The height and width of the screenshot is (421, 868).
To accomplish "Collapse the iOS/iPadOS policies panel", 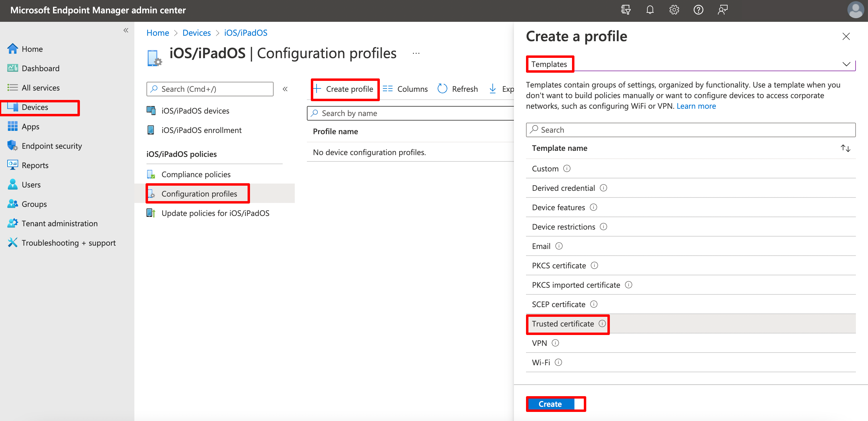I will tap(285, 89).
